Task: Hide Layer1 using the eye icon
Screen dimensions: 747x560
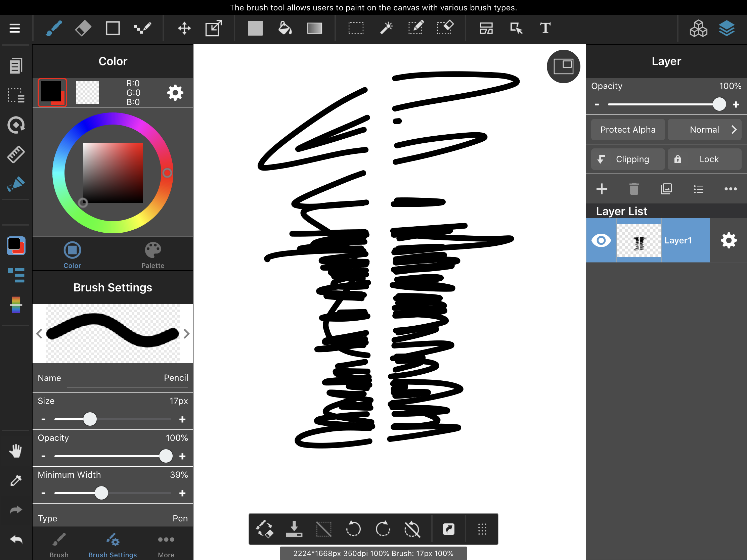Action: [x=601, y=240]
